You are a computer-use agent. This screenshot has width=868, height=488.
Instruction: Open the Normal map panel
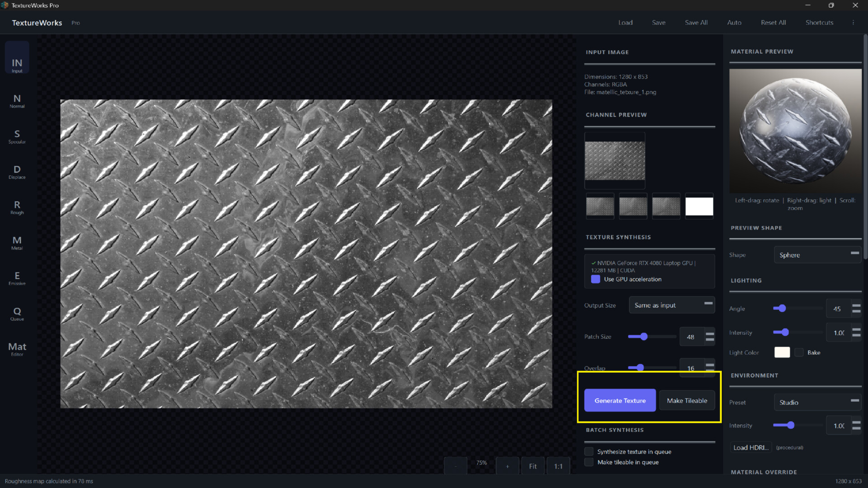[x=17, y=100]
